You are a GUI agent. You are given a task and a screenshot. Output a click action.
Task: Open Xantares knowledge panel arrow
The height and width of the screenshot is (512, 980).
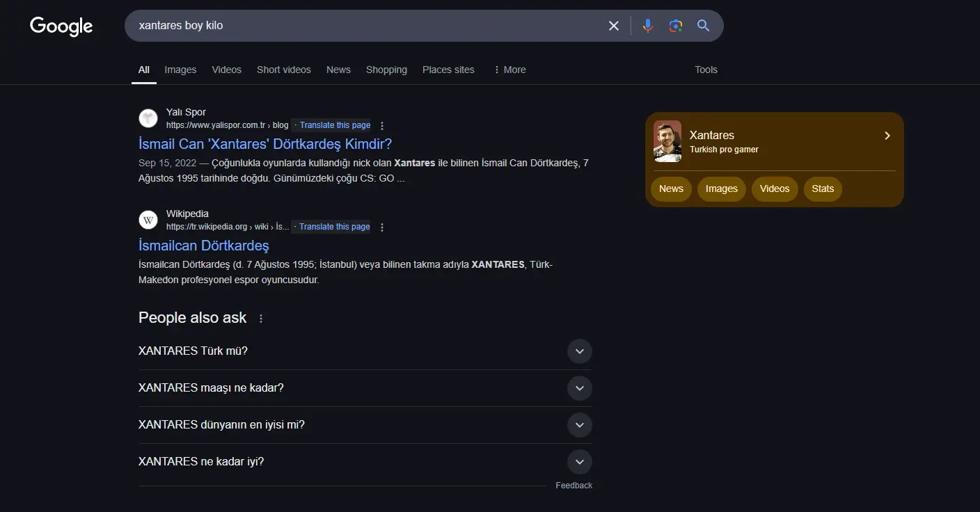click(887, 136)
